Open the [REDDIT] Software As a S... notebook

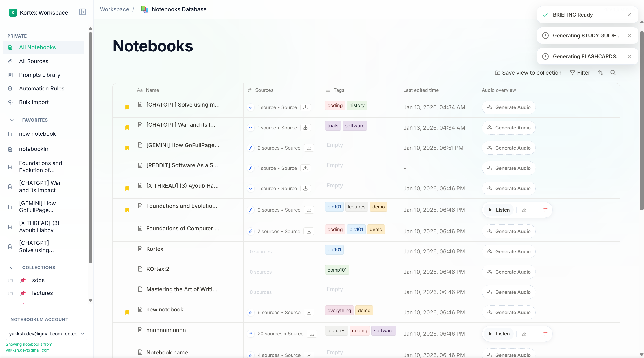182,165
